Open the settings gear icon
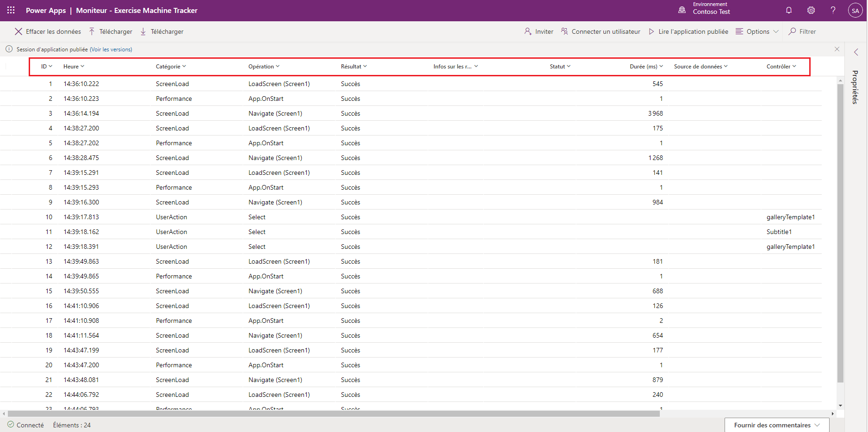The height and width of the screenshot is (432, 868). (x=811, y=10)
